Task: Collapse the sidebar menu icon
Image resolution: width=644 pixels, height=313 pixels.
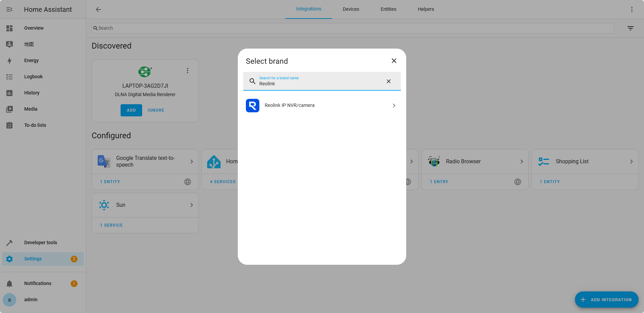Action: coord(9,9)
